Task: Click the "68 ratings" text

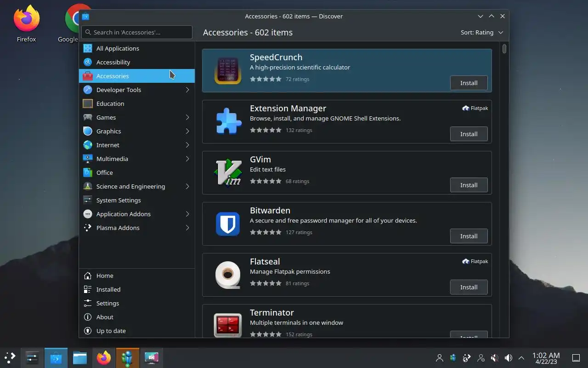Action: [x=297, y=181]
